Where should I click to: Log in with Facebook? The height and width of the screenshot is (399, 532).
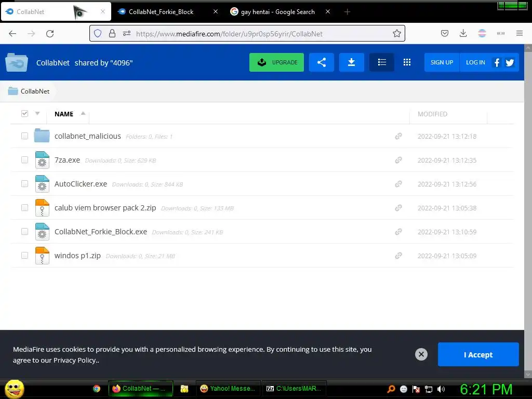click(x=497, y=62)
